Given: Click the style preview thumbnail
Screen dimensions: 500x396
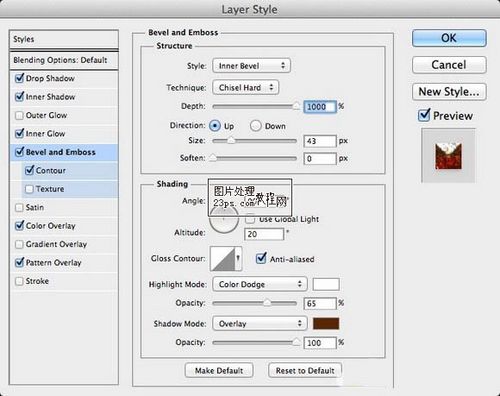Looking at the screenshot, I should (x=448, y=156).
